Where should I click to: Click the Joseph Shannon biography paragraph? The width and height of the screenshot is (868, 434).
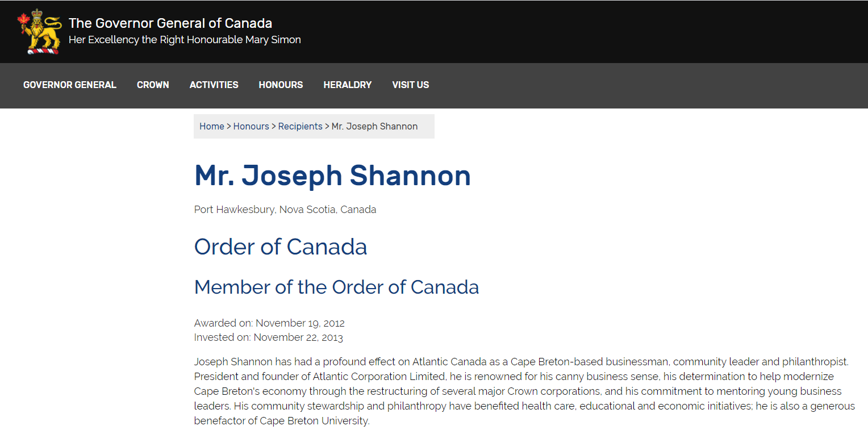tap(524, 391)
